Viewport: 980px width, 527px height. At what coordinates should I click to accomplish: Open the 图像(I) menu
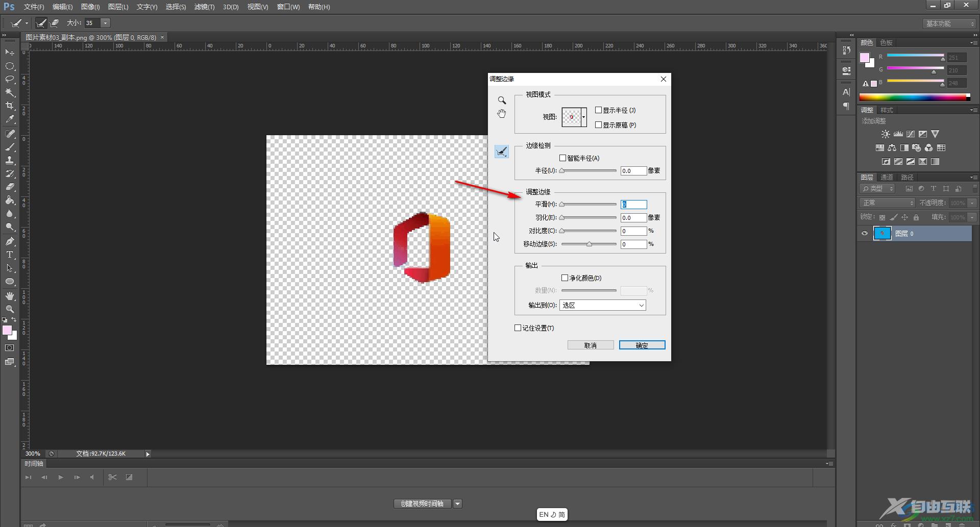90,7
